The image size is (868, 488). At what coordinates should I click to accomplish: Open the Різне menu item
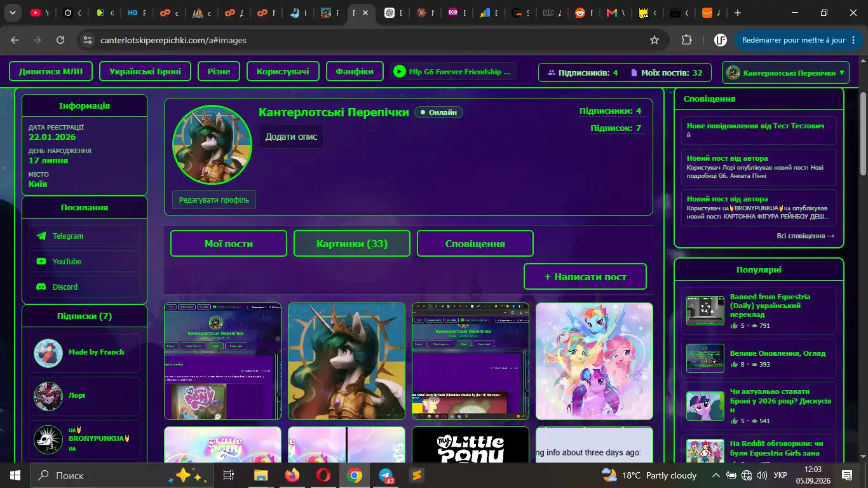pyautogui.click(x=219, y=72)
